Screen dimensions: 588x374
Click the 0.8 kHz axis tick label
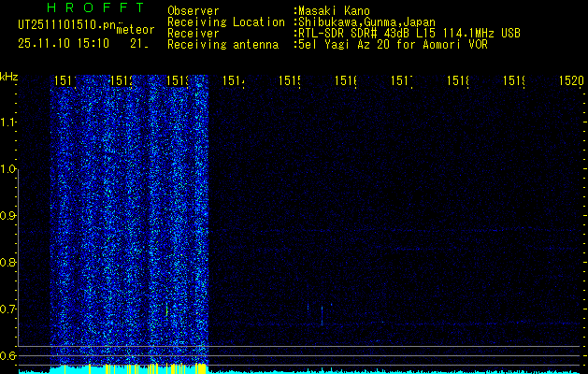tap(7, 262)
